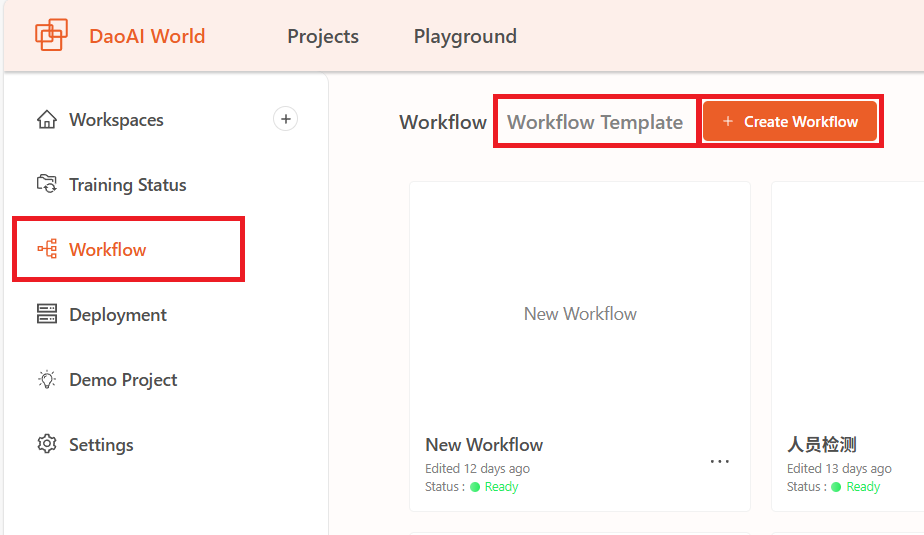Open the Projects menu
Viewport: 924px width, 535px height.
(323, 37)
